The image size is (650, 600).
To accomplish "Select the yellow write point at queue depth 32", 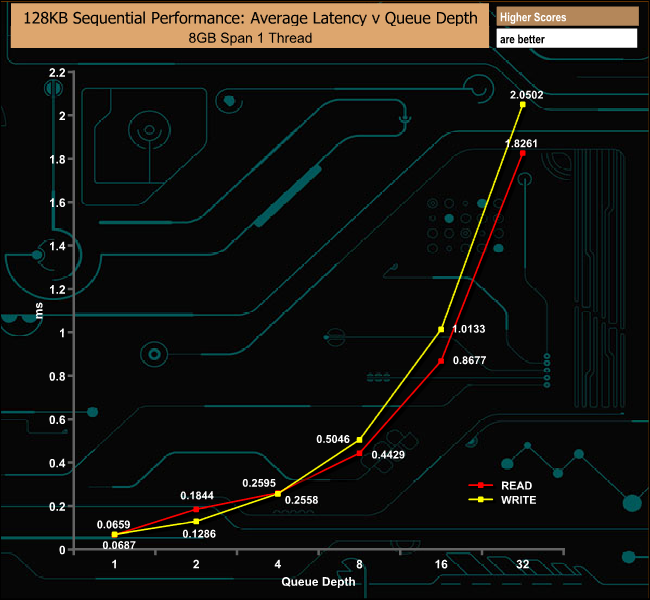I will tap(523, 104).
